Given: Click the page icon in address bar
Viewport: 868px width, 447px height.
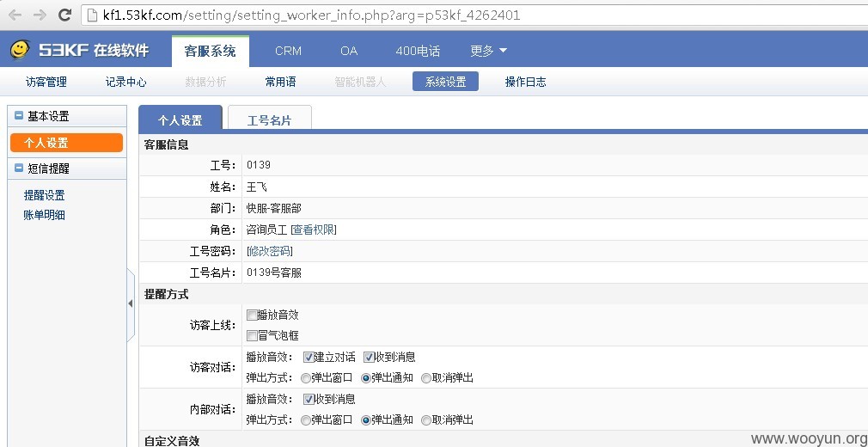Looking at the screenshot, I should point(92,15).
